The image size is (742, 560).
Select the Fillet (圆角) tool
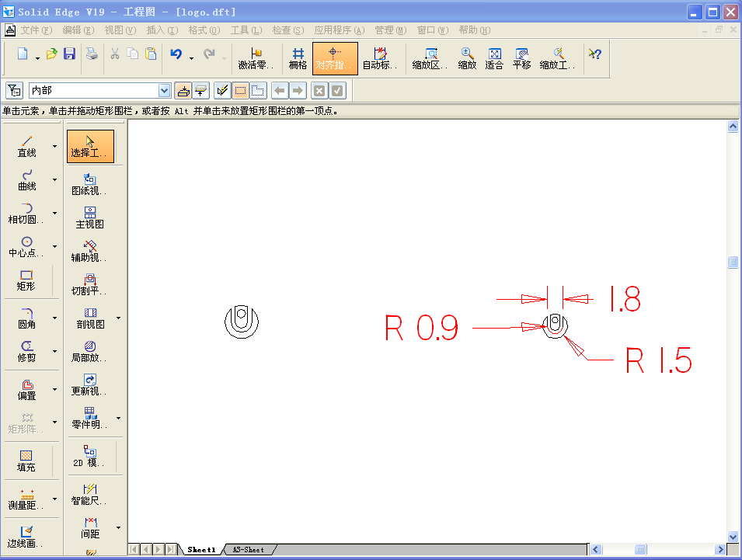pos(27,318)
